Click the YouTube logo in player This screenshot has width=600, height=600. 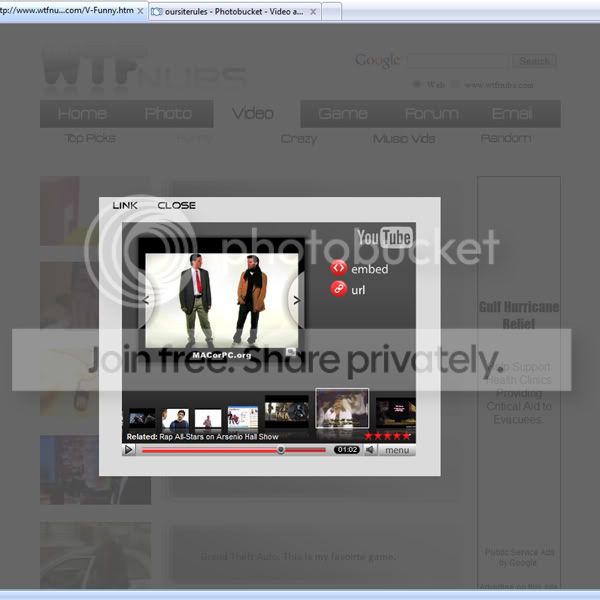[x=384, y=238]
